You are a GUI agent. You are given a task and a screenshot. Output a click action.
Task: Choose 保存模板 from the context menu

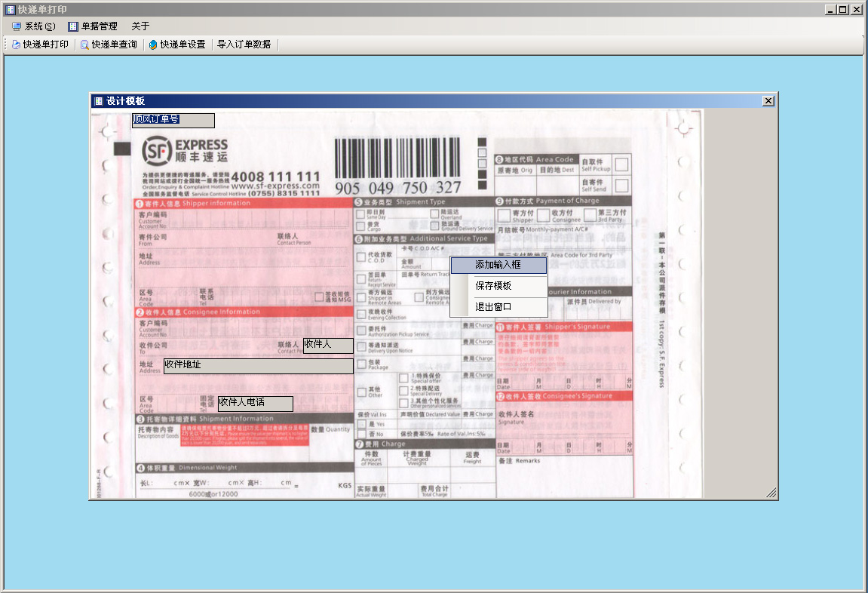coord(498,286)
